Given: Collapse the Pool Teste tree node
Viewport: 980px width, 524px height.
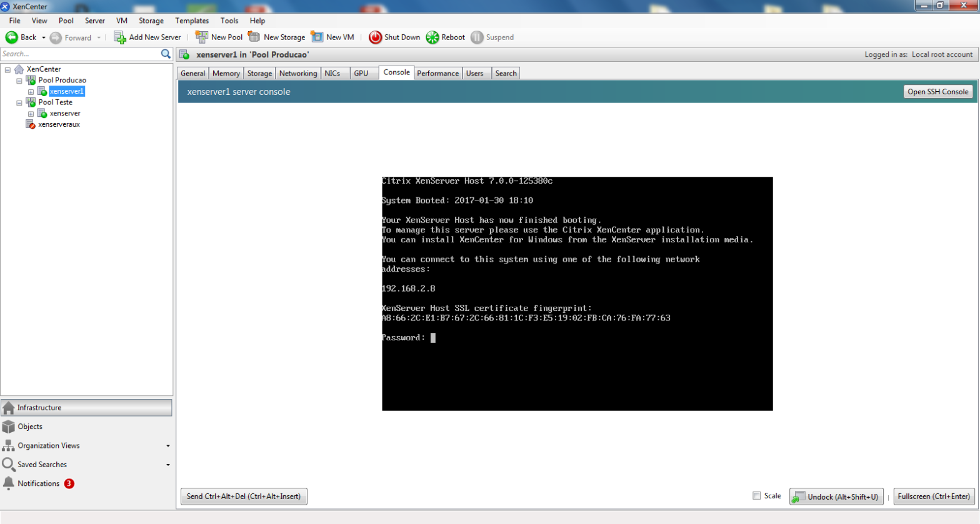Looking at the screenshot, I should pos(19,103).
